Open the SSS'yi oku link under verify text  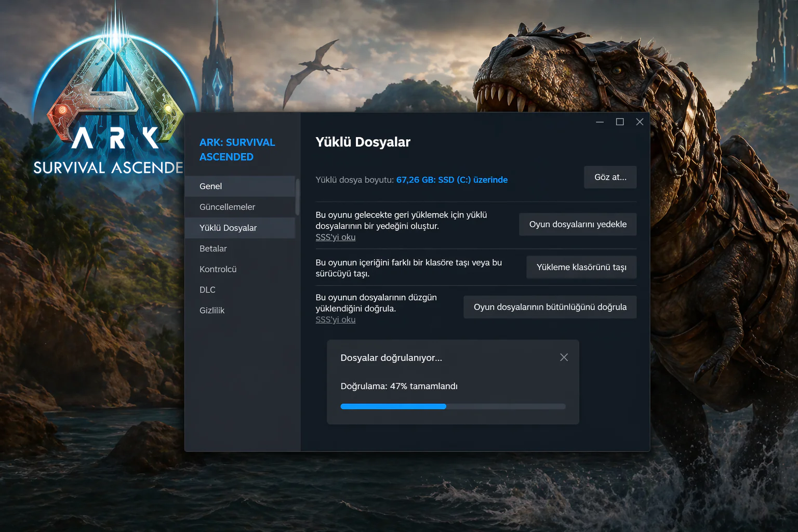coord(335,319)
